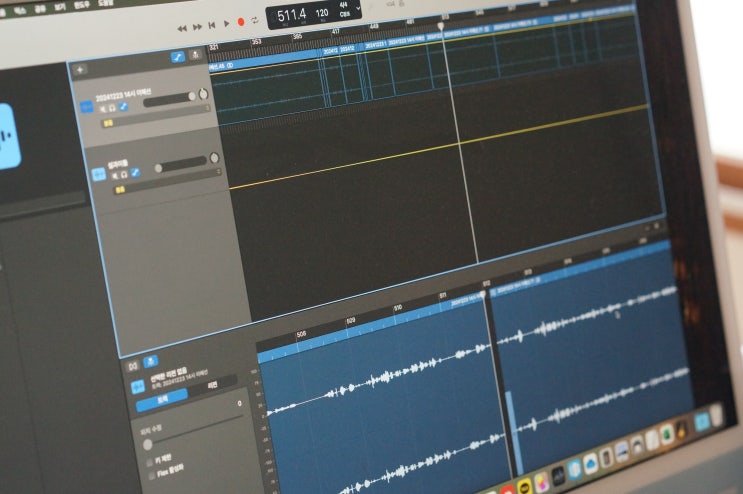Select the lower track's waveform icon
The height and width of the screenshot is (494, 743).
click(x=99, y=175)
